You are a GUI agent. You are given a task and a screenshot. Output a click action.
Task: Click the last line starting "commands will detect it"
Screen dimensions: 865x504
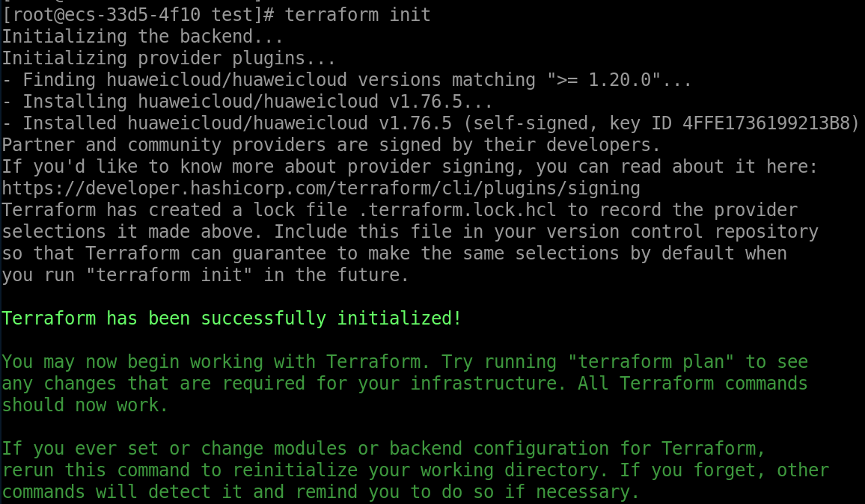[x=321, y=492]
